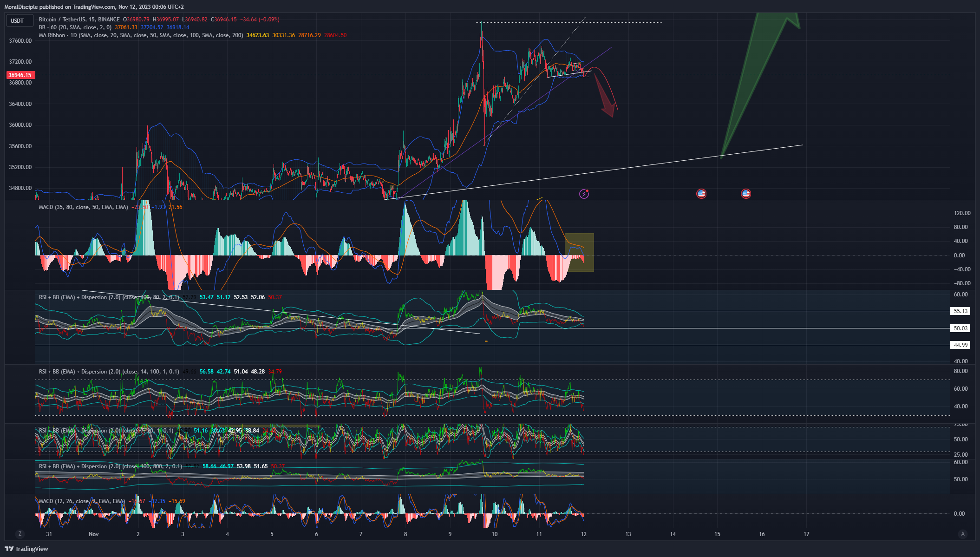
Task: Click the MA Ribbon value 28716.29
Action: (x=309, y=35)
